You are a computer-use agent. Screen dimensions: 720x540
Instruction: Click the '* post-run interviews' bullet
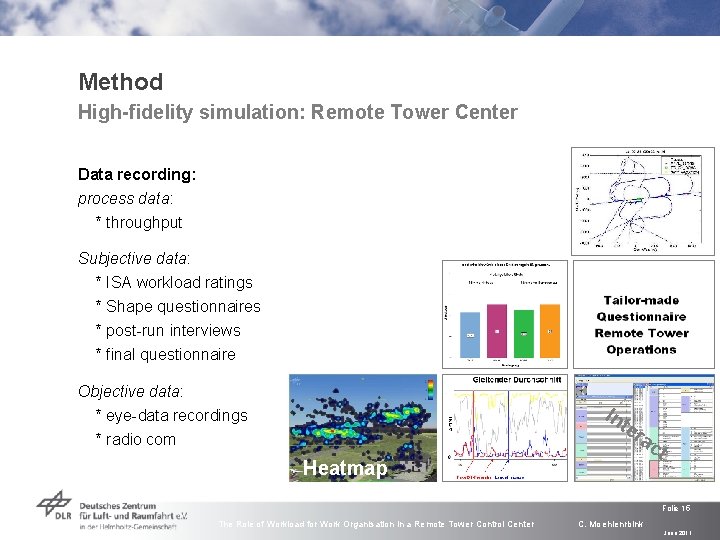[x=168, y=331]
